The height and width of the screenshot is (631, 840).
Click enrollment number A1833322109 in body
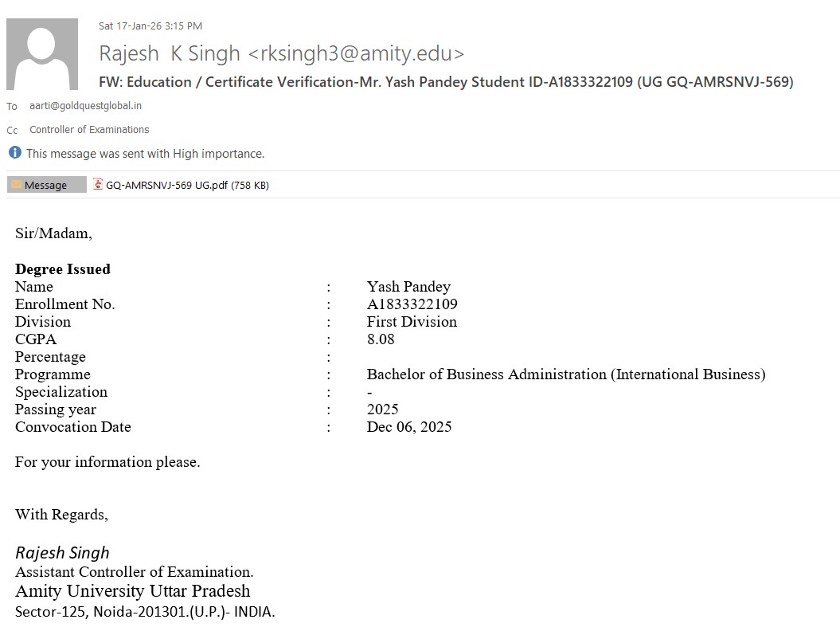click(x=412, y=304)
